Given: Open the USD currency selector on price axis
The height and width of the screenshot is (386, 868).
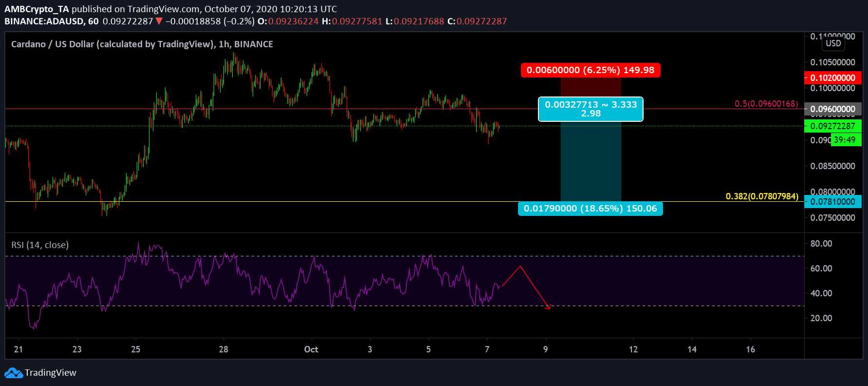Looking at the screenshot, I should (833, 43).
